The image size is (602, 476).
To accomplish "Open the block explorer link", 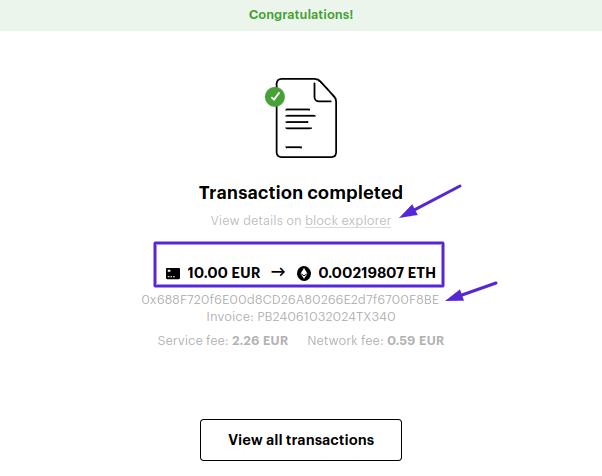I will (x=348, y=221).
